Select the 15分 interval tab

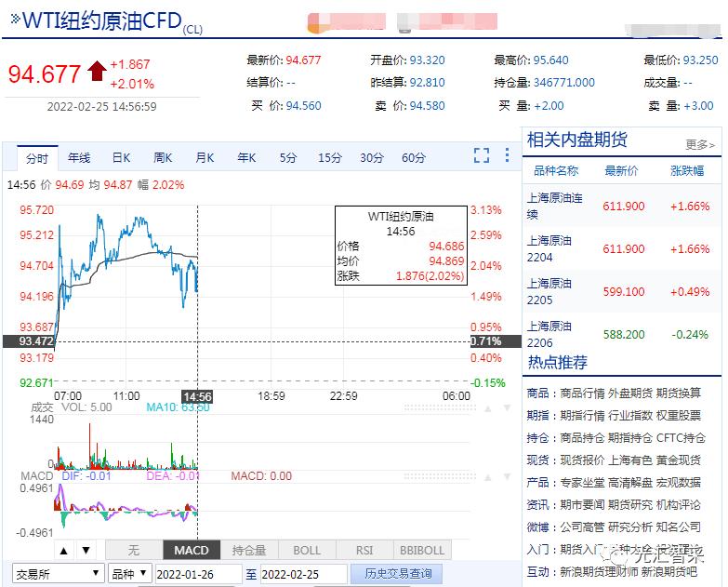pos(330,158)
